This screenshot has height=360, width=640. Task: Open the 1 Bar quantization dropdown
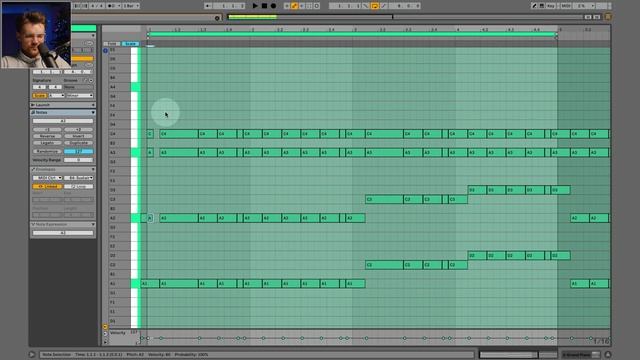[x=131, y=6]
